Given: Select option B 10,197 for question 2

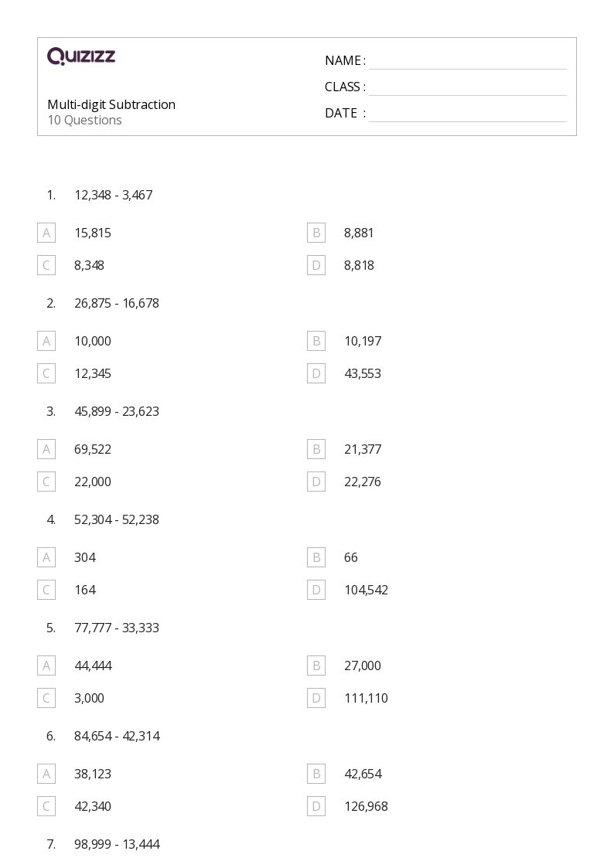Looking at the screenshot, I should click(x=316, y=341).
